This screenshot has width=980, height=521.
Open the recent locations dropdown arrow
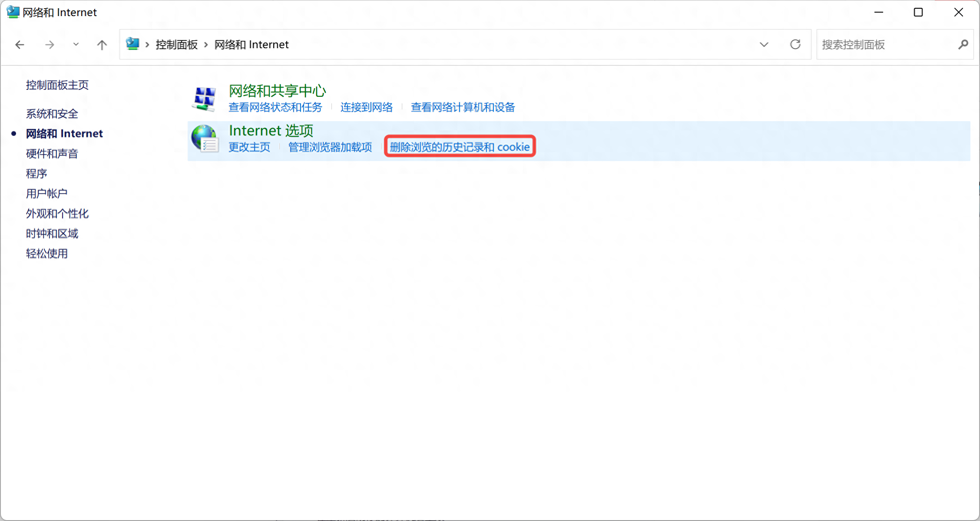(76, 44)
